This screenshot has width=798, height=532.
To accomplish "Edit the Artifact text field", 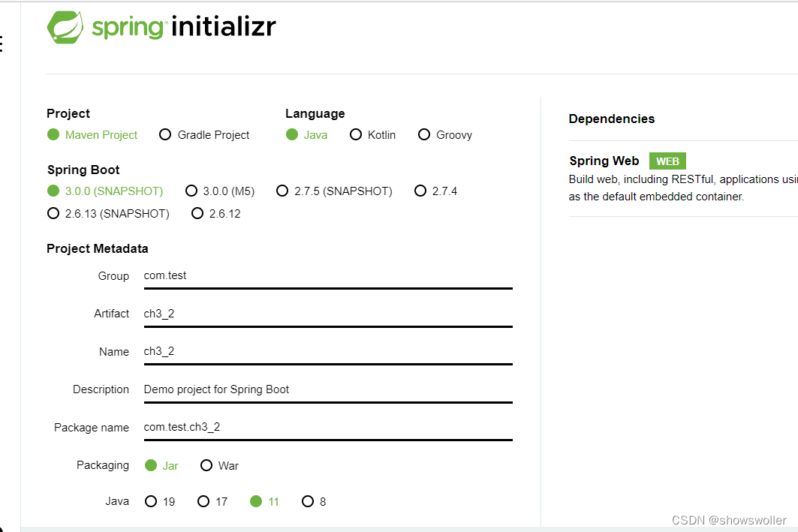I will [x=327, y=314].
